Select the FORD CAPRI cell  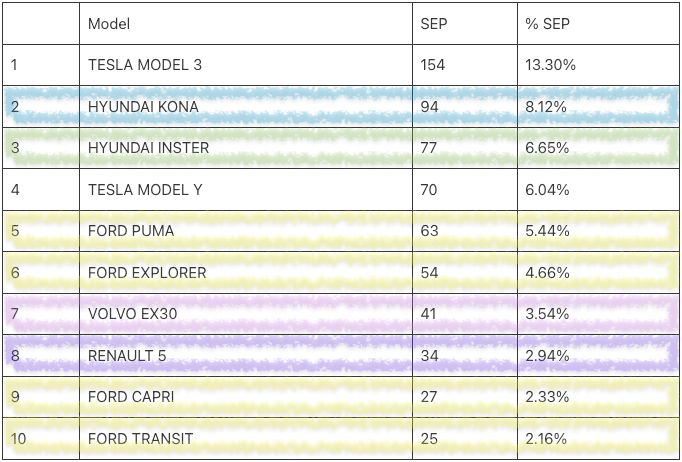pyautogui.click(x=131, y=397)
